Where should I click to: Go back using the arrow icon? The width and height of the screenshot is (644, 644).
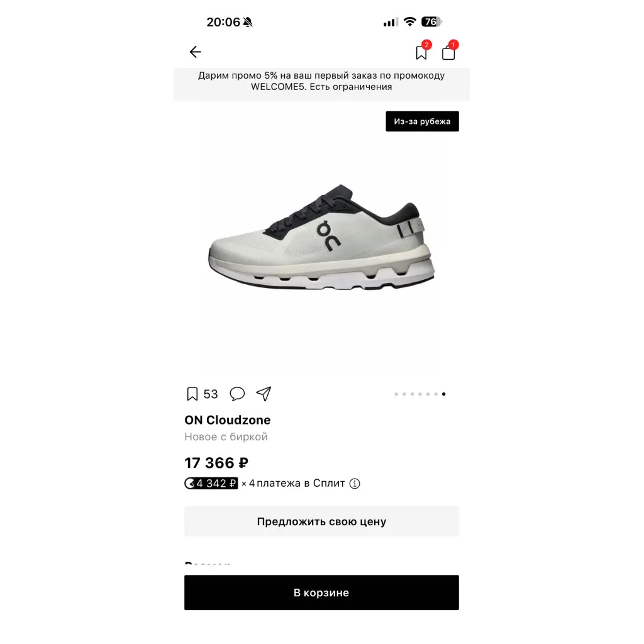coord(195,52)
